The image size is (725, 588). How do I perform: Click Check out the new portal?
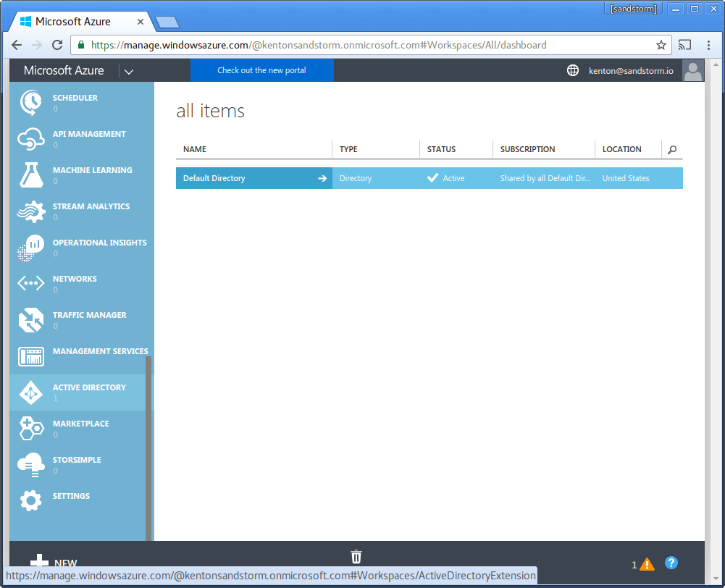[261, 70]
